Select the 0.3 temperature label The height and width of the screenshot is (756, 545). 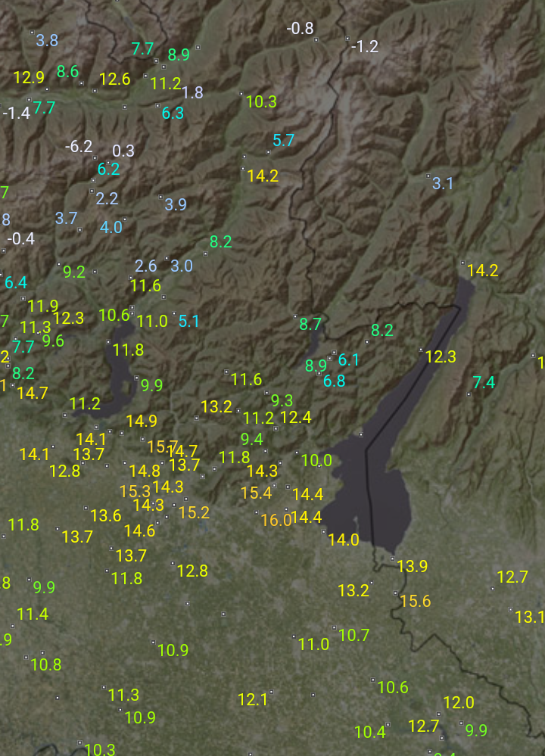coord(123,151)
